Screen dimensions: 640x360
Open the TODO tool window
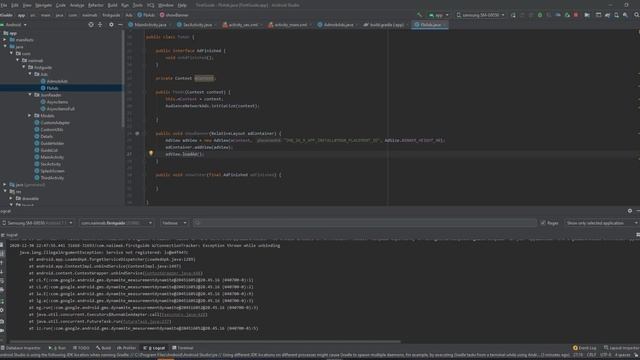pos(81,348)
